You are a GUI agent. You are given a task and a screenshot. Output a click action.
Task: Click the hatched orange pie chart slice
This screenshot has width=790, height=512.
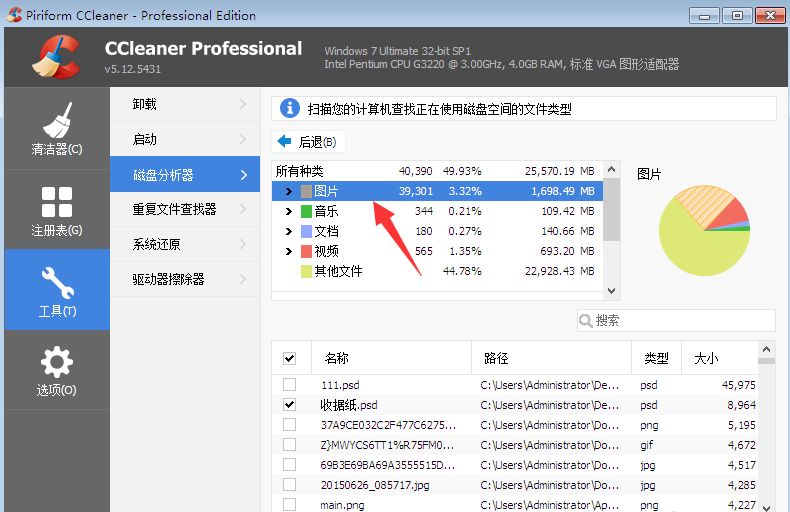[704, 204]
